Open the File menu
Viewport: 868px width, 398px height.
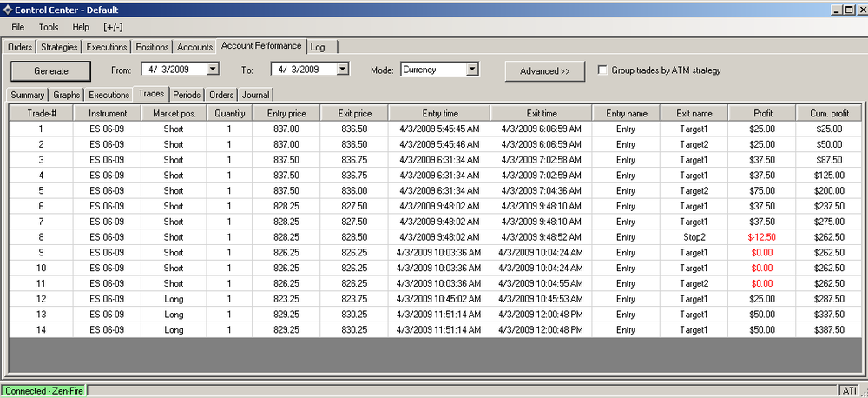tap(17, 27)
